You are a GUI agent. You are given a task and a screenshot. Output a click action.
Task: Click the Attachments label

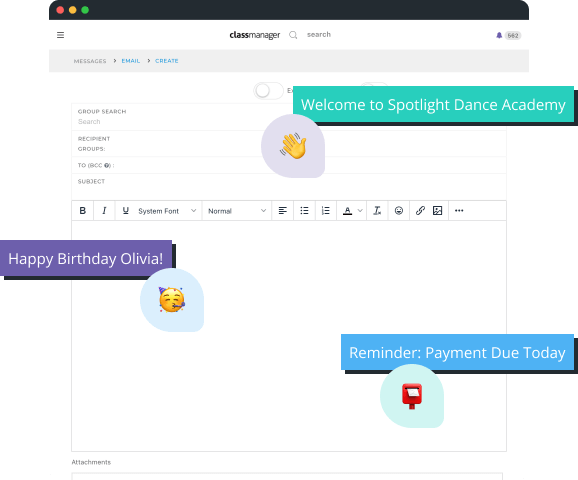tap(91, 462)
